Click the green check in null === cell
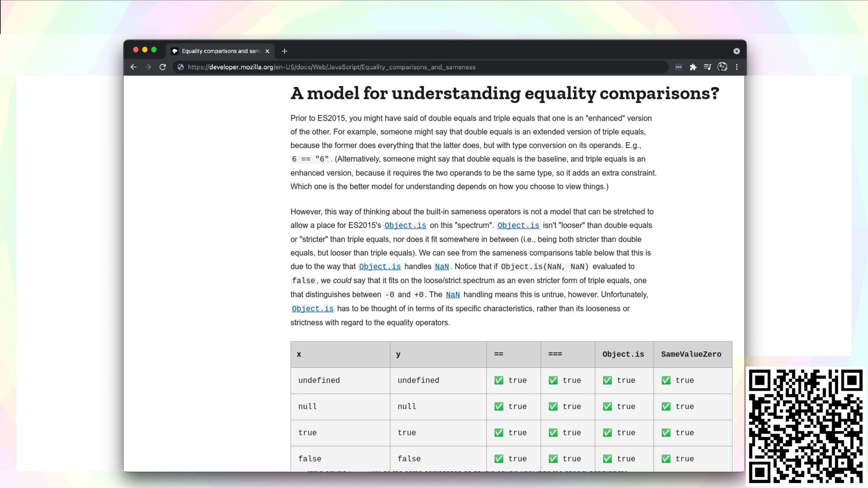Screen dimensions: 868x488 tap(553, 407)
